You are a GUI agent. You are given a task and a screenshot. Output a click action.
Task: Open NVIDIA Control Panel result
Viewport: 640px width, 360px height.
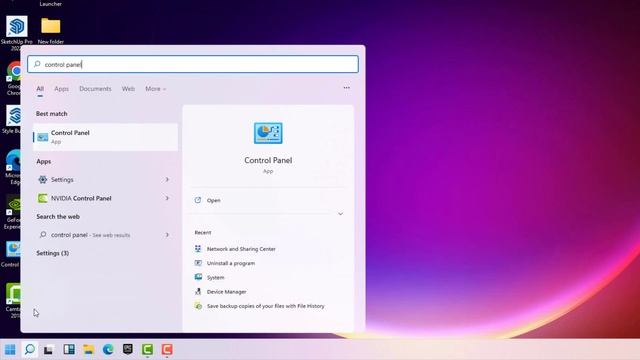pyautogui.click(x=105, y=198)
